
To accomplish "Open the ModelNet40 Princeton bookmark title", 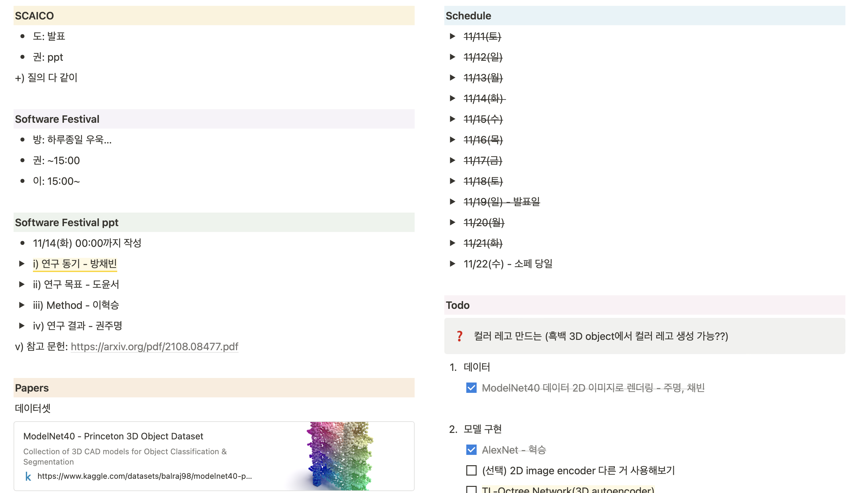I will pyautogui.click(x=113, y=436).
